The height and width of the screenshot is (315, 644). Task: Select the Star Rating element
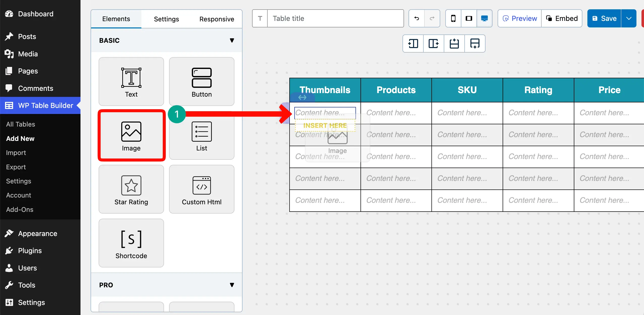[x=131, y=189]
